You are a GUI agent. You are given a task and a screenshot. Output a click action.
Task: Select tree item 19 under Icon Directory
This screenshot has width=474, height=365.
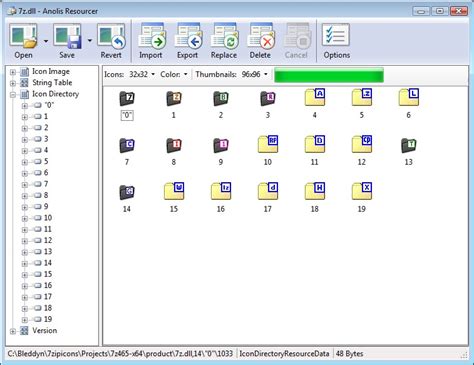(x=48, y=319)
